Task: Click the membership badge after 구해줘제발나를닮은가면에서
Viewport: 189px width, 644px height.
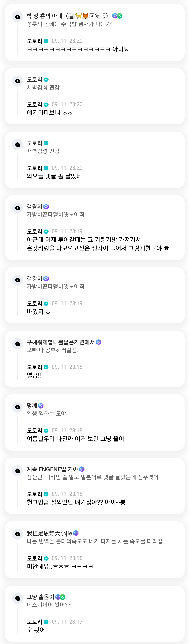Action: (99, 342)
